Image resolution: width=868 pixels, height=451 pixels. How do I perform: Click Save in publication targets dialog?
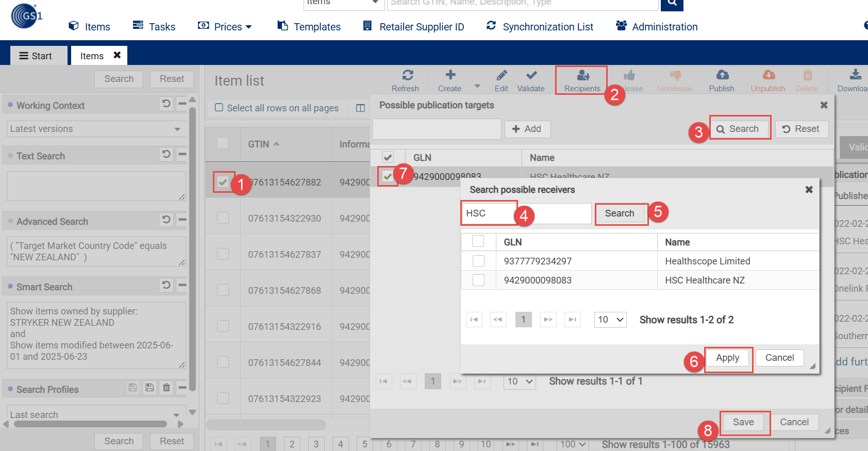coord(743,422)
